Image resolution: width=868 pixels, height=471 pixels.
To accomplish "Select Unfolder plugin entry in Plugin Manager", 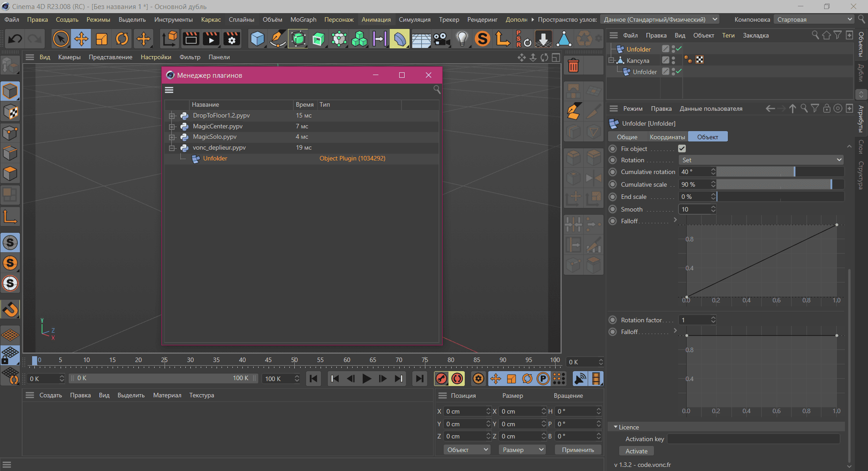I will 215,159.
